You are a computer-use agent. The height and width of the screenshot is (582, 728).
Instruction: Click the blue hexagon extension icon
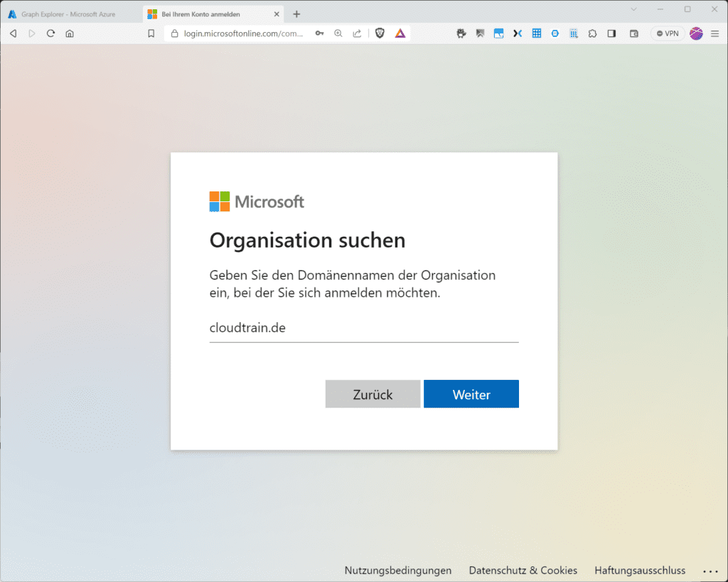[x=555, y=33]
